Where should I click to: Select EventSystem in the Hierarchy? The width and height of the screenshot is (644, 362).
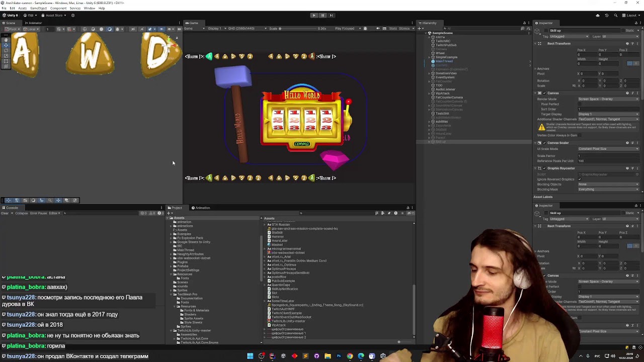(444, 77)
